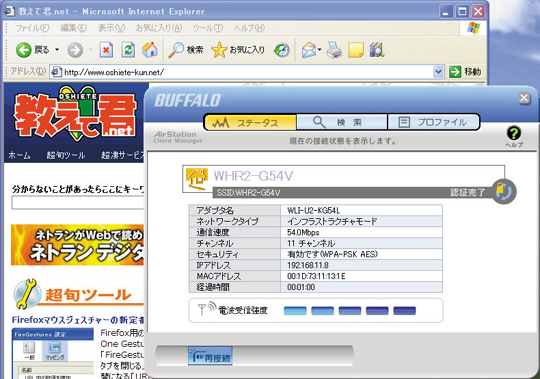Open the ヘルプ(H) menu
The width and height of the screenshot is (540, 379).
click(249, 28)
